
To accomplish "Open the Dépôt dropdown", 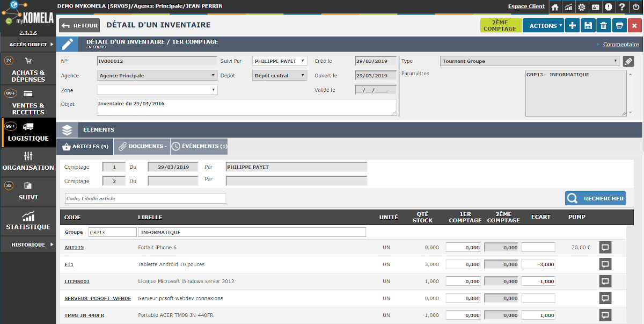I will (x=280, y=76).
